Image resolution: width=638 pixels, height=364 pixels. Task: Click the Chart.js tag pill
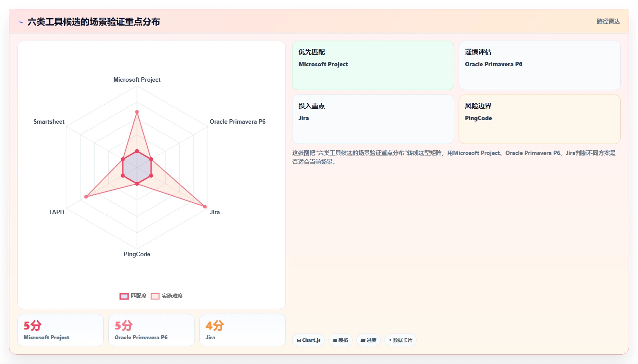pyautogui.click(x=308, y=340)
